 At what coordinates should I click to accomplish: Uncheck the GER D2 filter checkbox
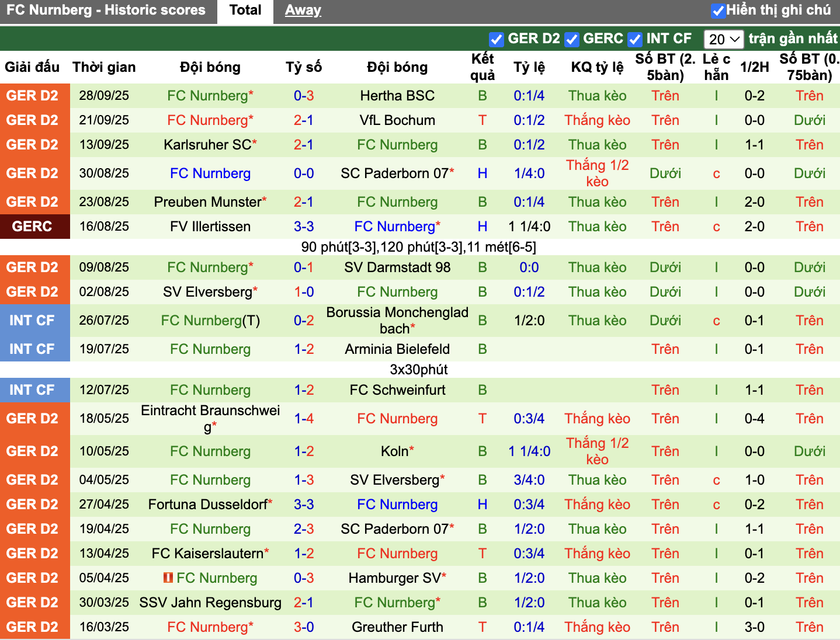click(497, 39)
